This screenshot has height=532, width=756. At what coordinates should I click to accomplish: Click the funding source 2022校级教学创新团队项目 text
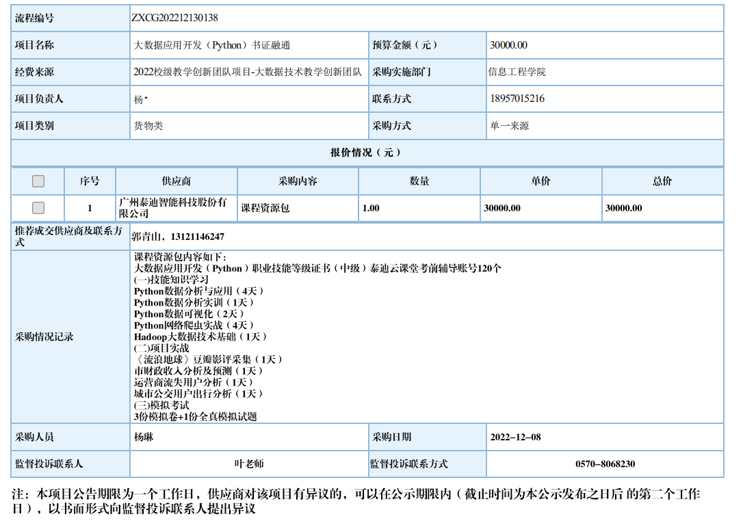[248, 72]
